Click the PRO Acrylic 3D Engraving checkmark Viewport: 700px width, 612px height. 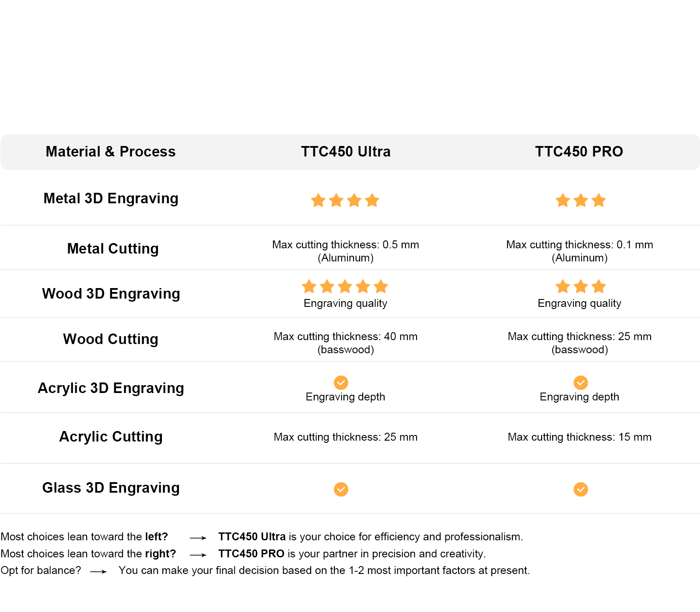(x=581, y=382)
